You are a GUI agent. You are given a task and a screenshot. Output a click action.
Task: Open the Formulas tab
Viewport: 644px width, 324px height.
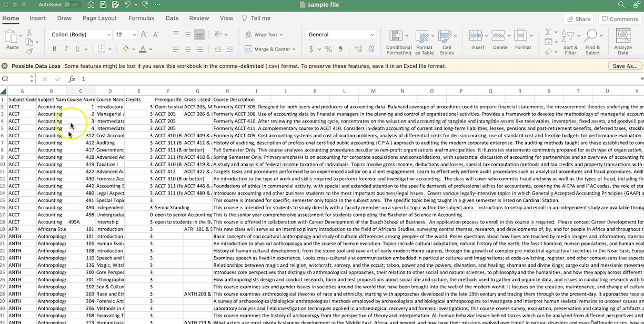coord(141,18)
